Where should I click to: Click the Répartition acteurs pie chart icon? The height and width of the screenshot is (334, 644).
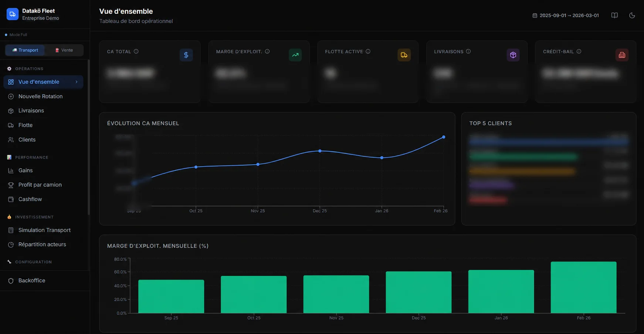(11, 244)
